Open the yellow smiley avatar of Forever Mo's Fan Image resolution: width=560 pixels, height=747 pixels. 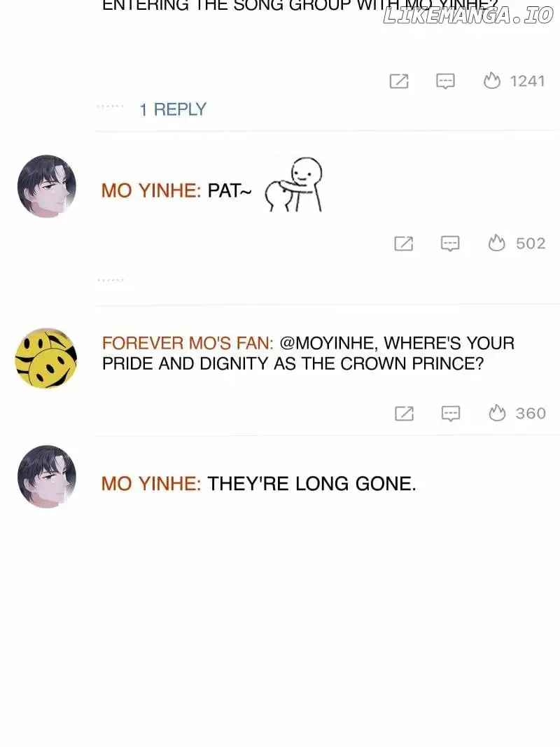46,358
